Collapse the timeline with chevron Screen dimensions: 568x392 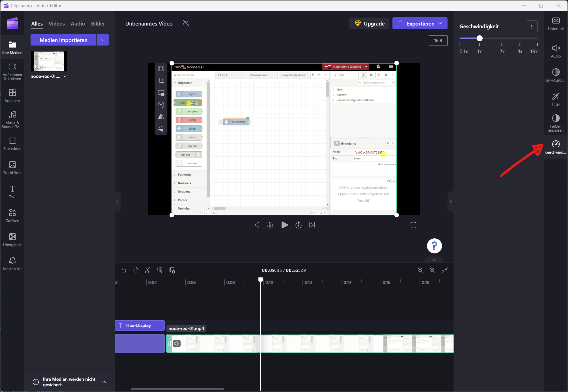[434, 260]
